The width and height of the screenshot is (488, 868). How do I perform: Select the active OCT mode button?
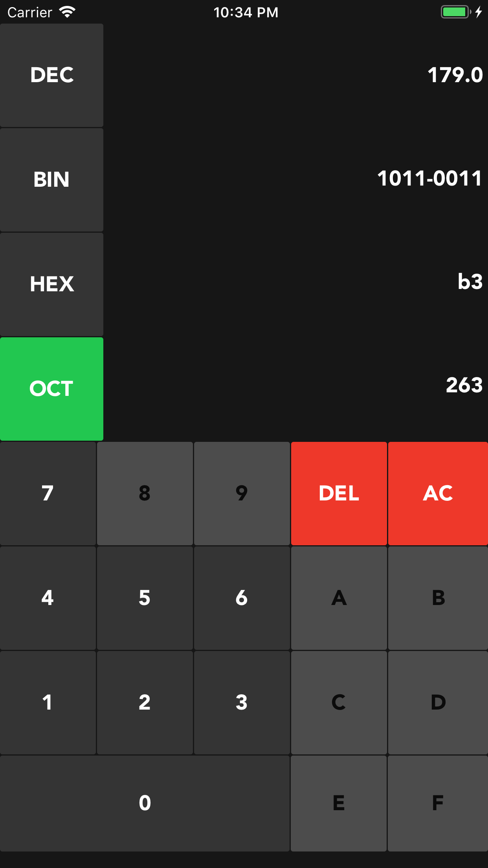click(51, 388)
